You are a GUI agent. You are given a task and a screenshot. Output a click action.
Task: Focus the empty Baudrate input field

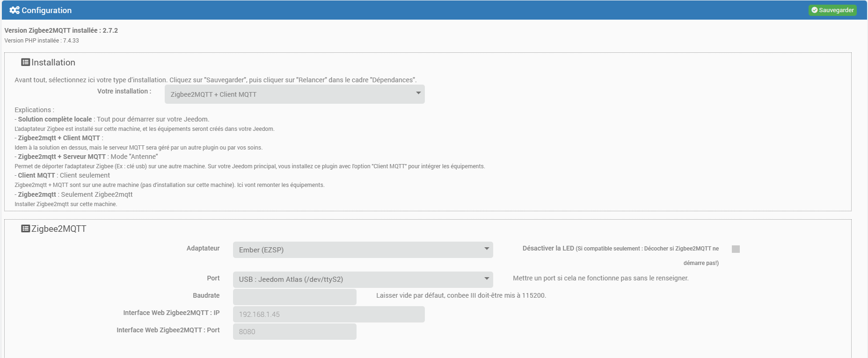click(294, 297)
